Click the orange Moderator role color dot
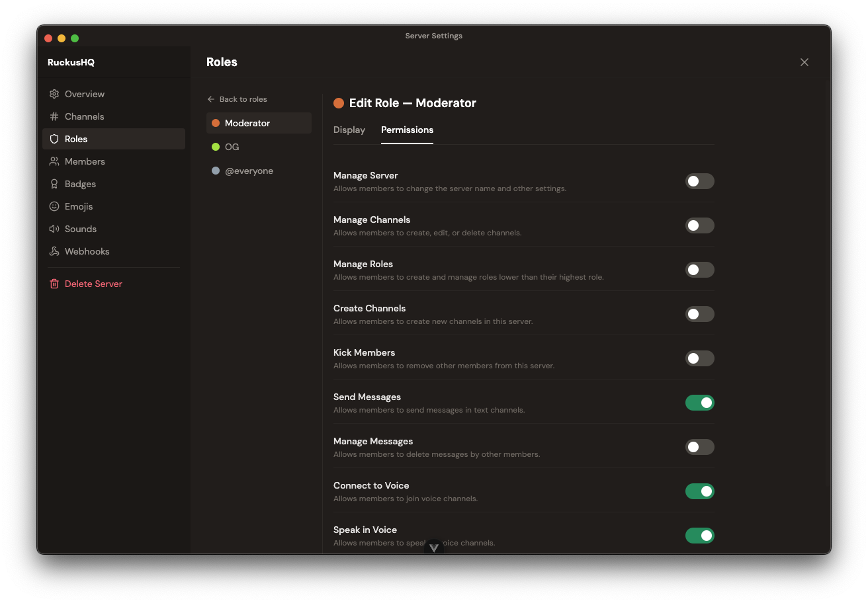Image resolution: width=868 pixels, height=603 pixels. click(x=216, y=123)
